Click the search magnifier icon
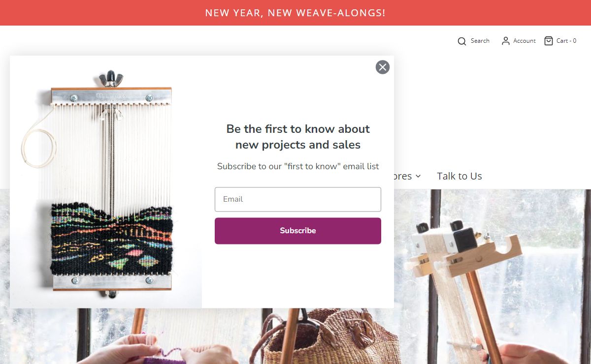 pyautogui.click(x=461, y=41)
